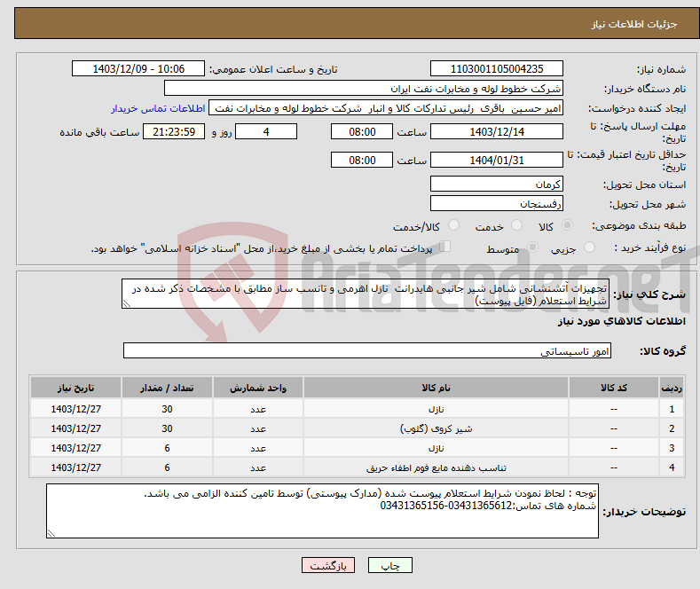Select the کالا radio button
The width and height of the screenshot is (700, 589).
pyautogui.click(x=567, y=225)
